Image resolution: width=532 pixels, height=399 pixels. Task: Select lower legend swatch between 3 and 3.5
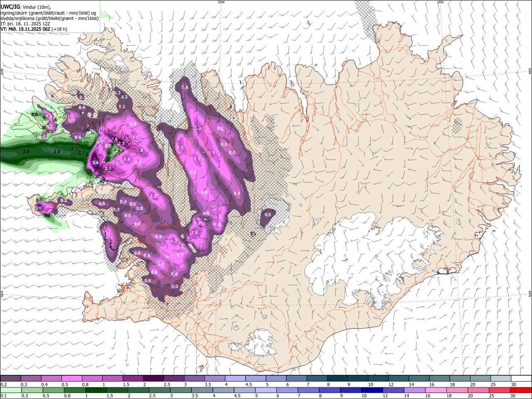tap(181, 390)
